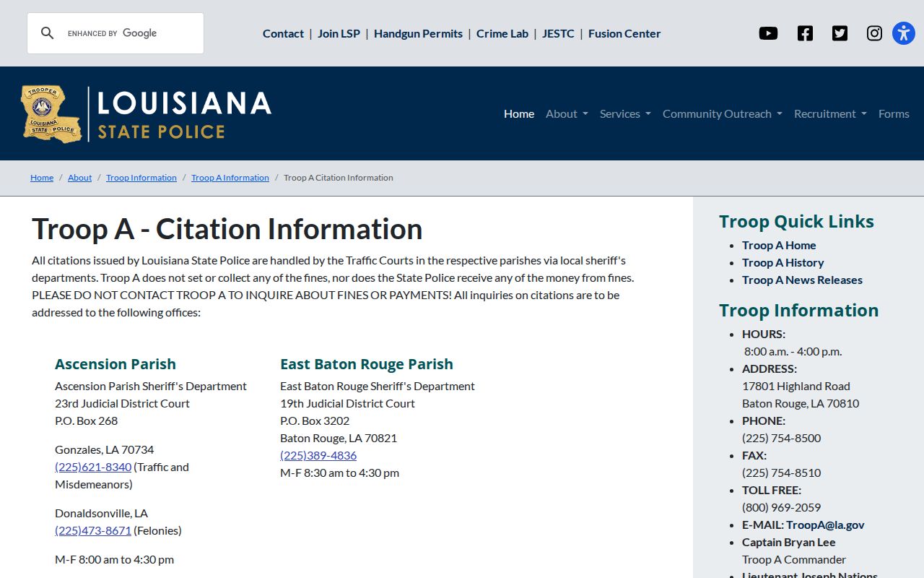The height and width of the screenshot is (578, 924).
Task: Open the Instagram social icon
Action: [x=874, y=33]
